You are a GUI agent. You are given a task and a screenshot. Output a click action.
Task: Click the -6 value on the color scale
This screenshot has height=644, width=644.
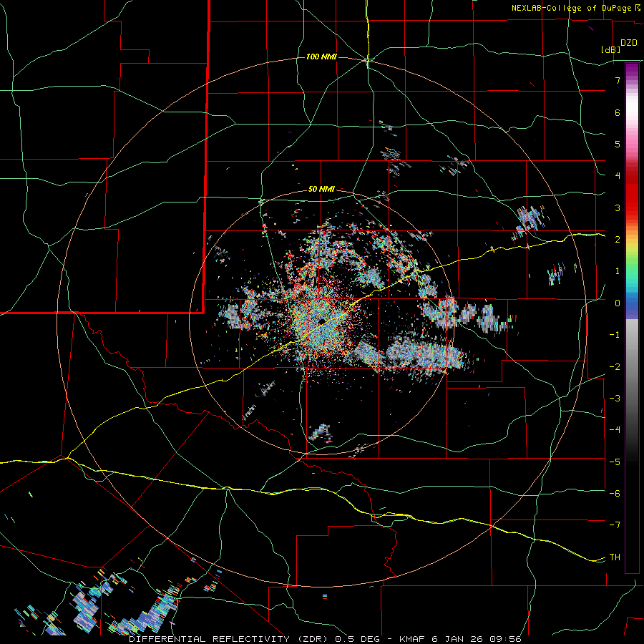pos(615,494)
